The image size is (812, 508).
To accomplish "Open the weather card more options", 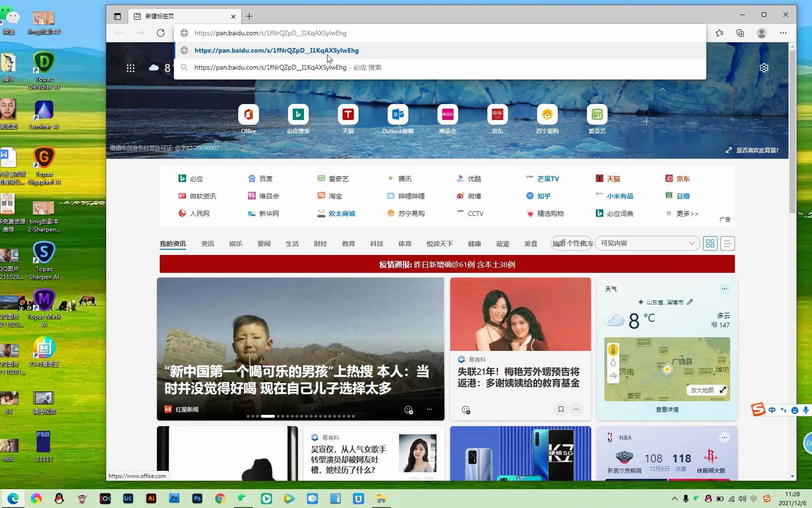I will [724, 289].
